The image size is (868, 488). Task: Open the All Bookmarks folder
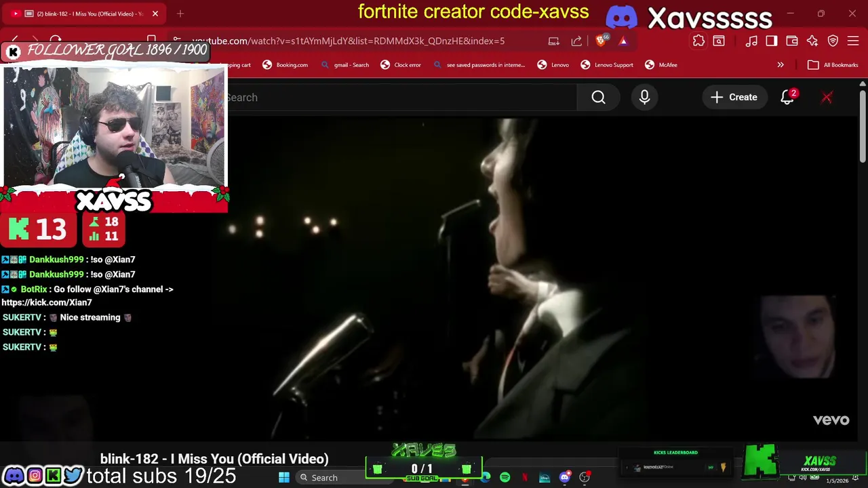[833, 65]
